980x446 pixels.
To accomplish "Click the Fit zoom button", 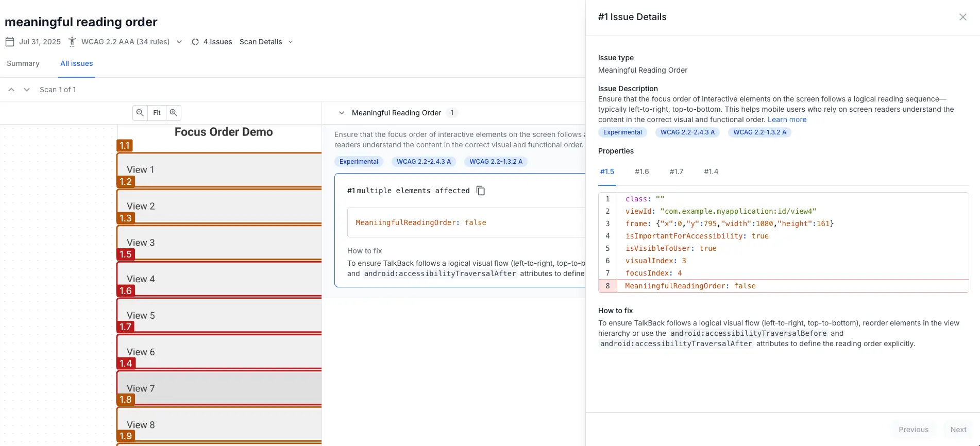I will tap(157, 112).
